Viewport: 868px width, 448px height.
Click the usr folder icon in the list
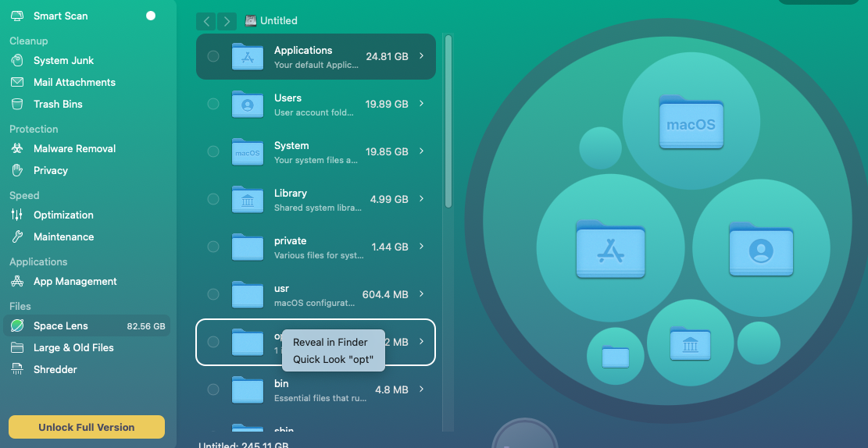click(248, 294)
